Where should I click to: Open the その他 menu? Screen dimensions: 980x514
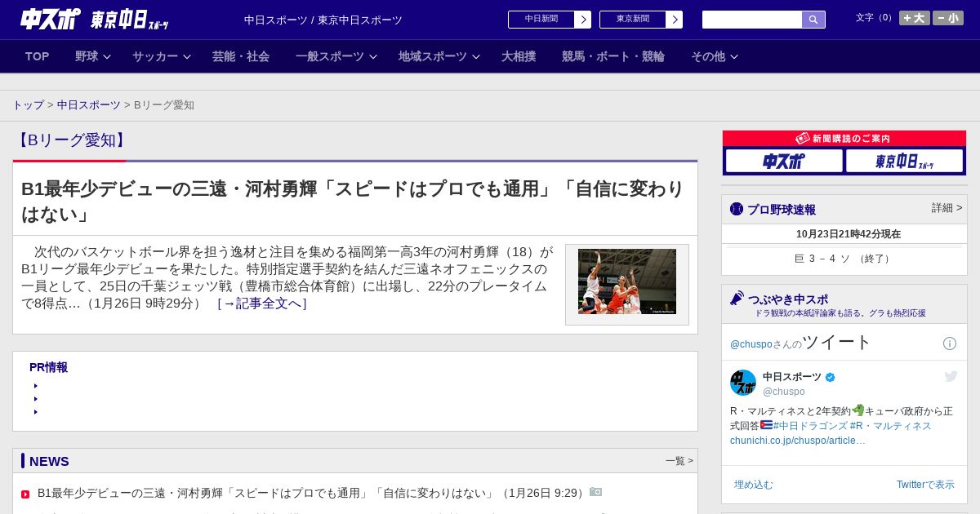[708, 56]
